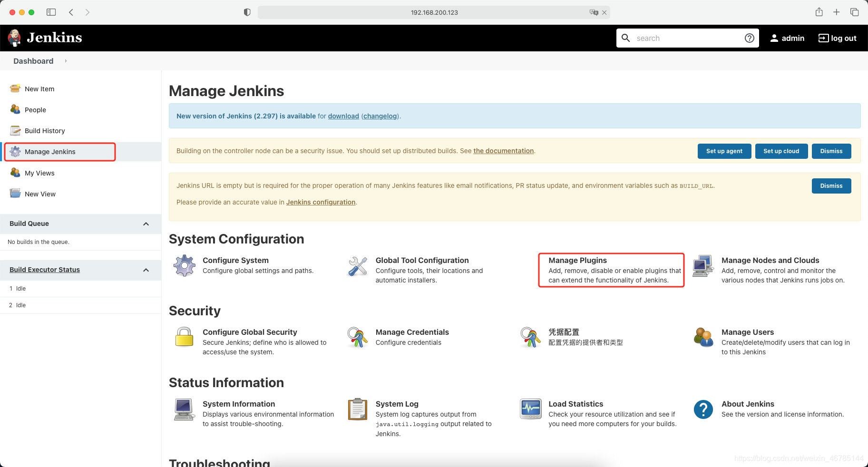
Task: Stop loading with address bar X button
Action: click(x=605, y=13)
